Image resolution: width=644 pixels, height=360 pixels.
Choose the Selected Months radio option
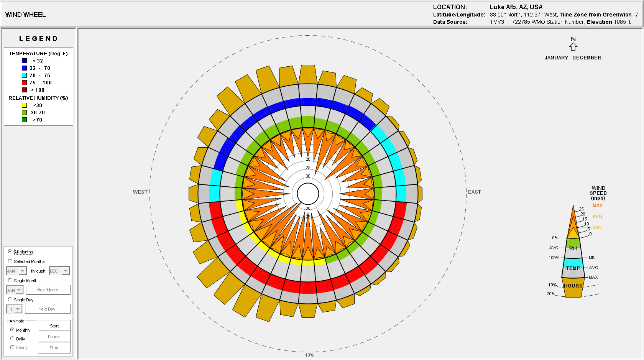click(x=10, y=261)
